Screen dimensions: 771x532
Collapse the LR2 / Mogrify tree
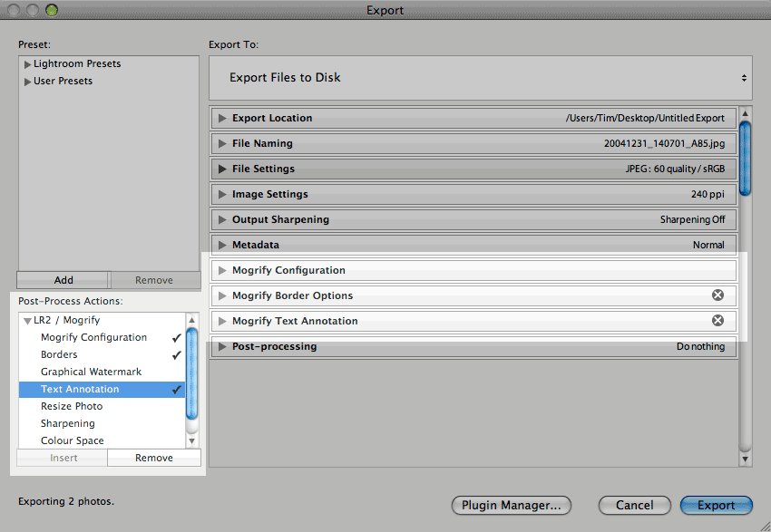coord(28,320)
